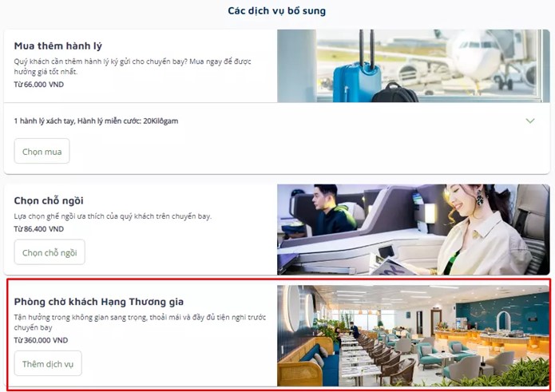Viewport: 555px width, 392px height.
Task: Click the 'Các dịch vụ bổ sung' page title
Action: click(277, 11)
